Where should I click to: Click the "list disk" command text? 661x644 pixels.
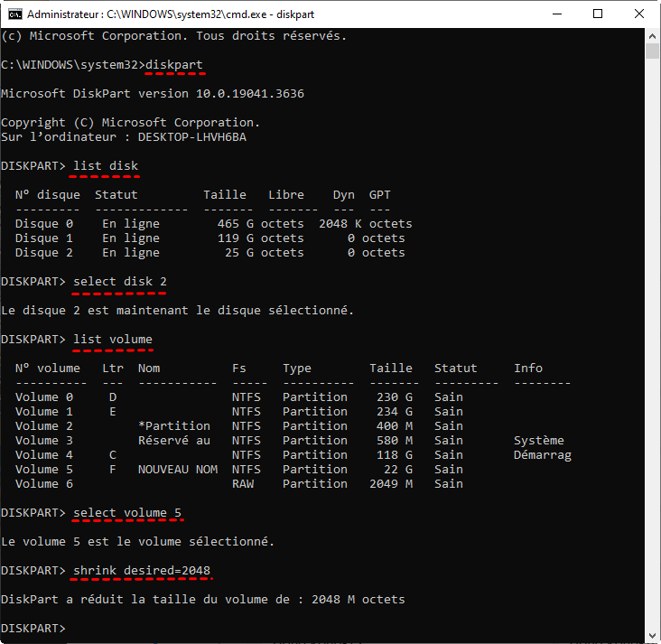pyautogui.click(x=106, y=166)
